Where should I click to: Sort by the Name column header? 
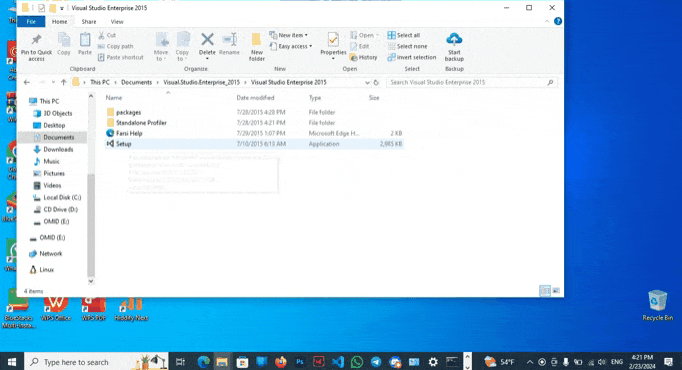pyautogui.click(x=114, y=98)
